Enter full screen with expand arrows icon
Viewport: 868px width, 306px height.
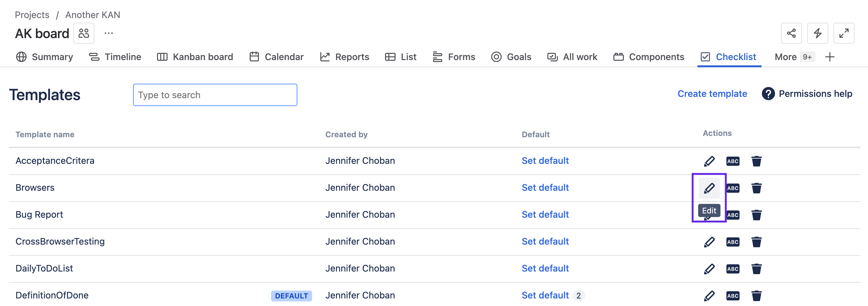(x=843, y=33)
